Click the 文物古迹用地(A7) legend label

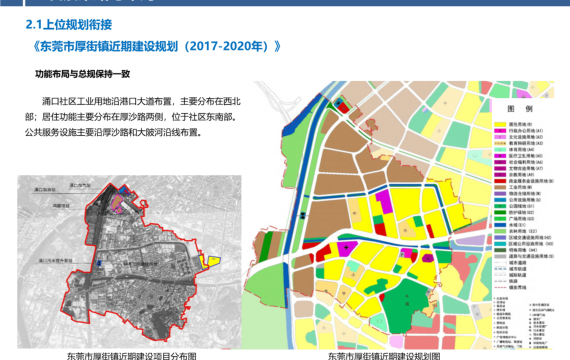click(x=526, y=168)
